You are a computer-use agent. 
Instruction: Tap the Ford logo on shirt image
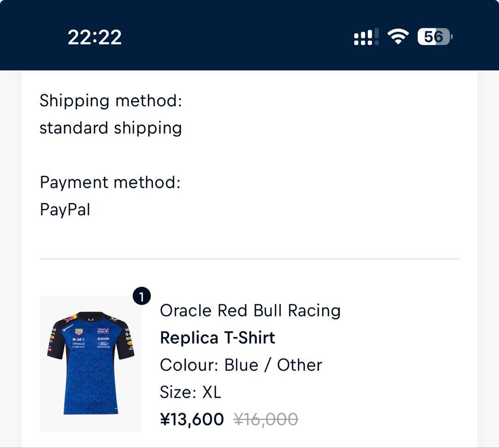(103, 344)
